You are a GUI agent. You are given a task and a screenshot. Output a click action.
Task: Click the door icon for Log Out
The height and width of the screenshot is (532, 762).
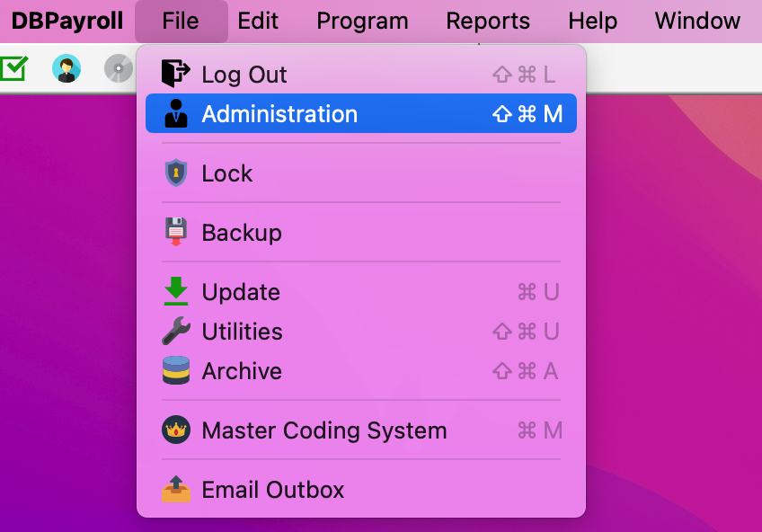click(176, 74)
